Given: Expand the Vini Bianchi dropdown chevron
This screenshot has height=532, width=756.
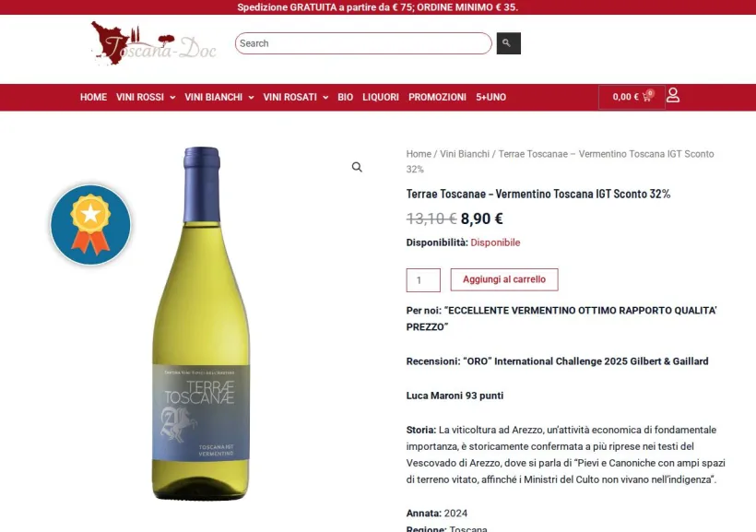Looking at the screenshot, I should pos(251,98).
